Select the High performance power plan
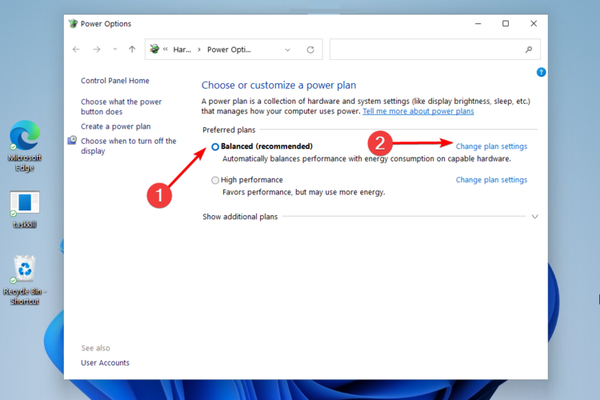 (215, 180)
